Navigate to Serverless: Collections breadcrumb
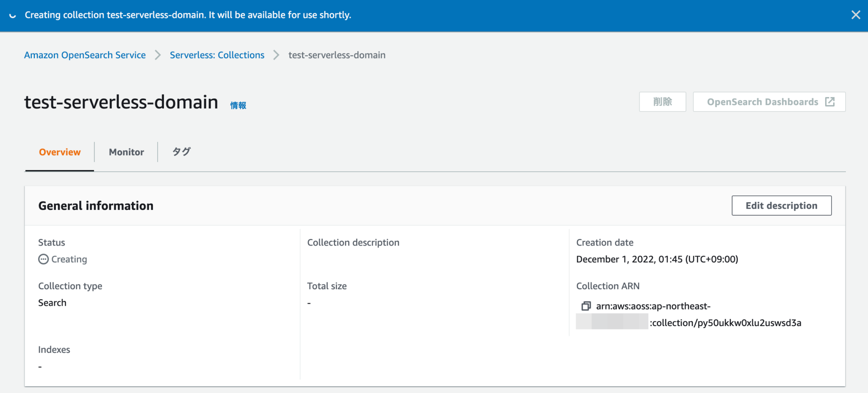Screen dimensions: 868x393 point(217,55)
